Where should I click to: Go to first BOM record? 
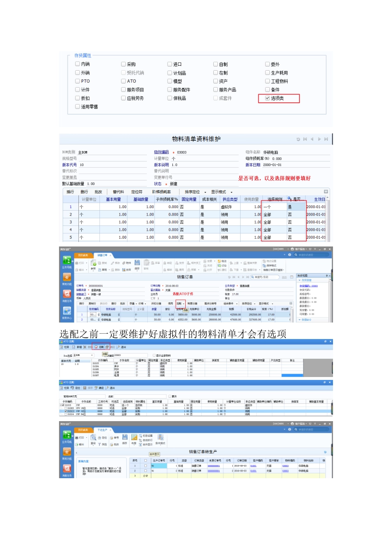(305, 139)
